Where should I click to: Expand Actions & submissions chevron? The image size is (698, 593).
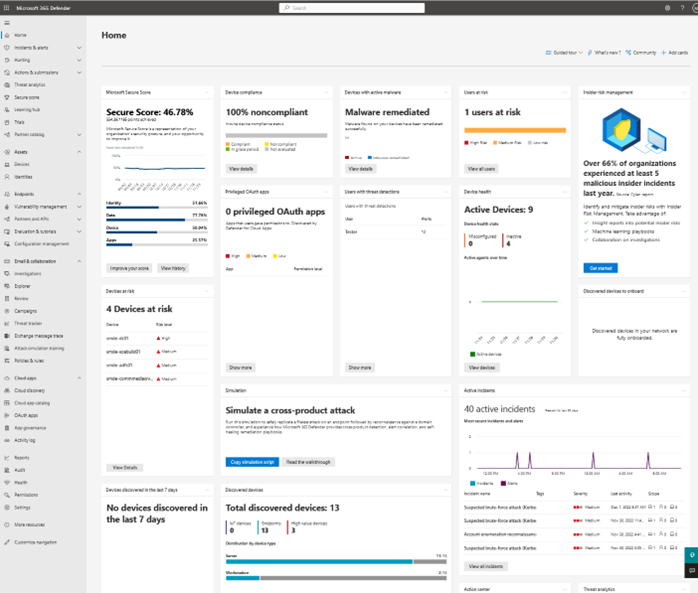79,73
